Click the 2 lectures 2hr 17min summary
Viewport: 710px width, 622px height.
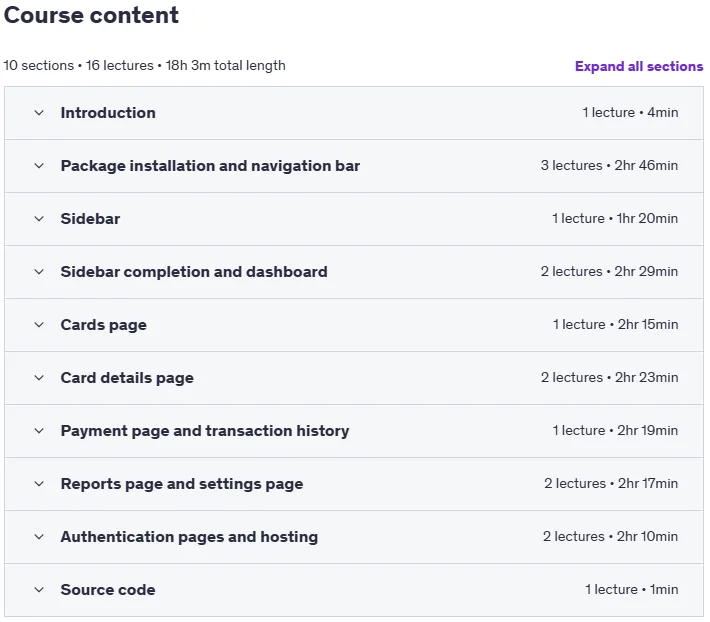click(611, 483)
